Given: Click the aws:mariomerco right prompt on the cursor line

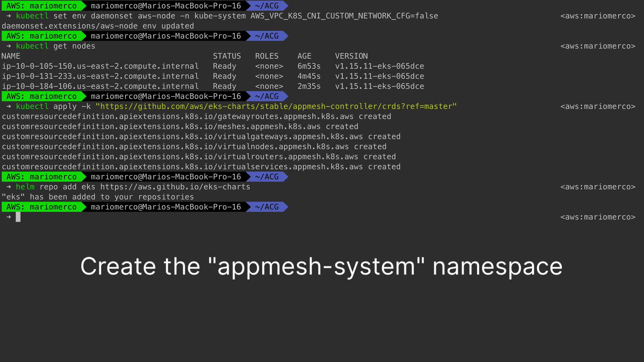Looking at the screenshot, I should point(597,217).
